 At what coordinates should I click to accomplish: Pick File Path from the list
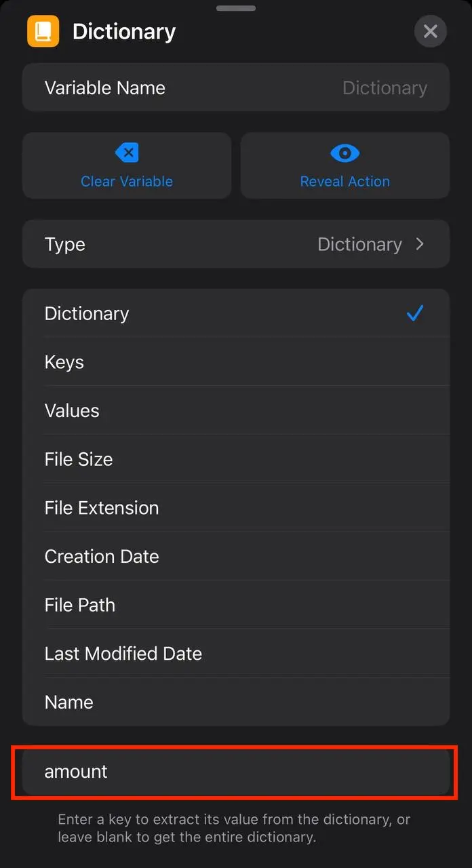(235, 605)
